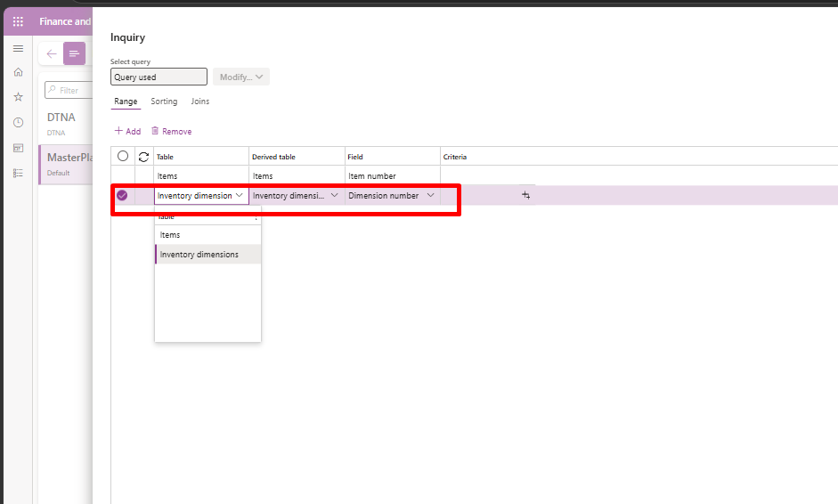Viewport: 838px width, 504px height.
Task: Toggle the purple list view button
Action: (x=74, y=53)
